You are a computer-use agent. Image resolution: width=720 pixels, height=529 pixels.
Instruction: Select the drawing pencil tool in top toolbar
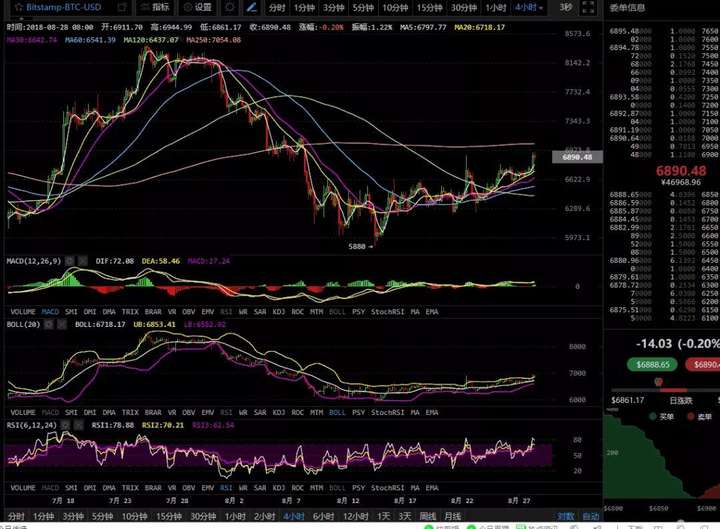coord(251,7)
